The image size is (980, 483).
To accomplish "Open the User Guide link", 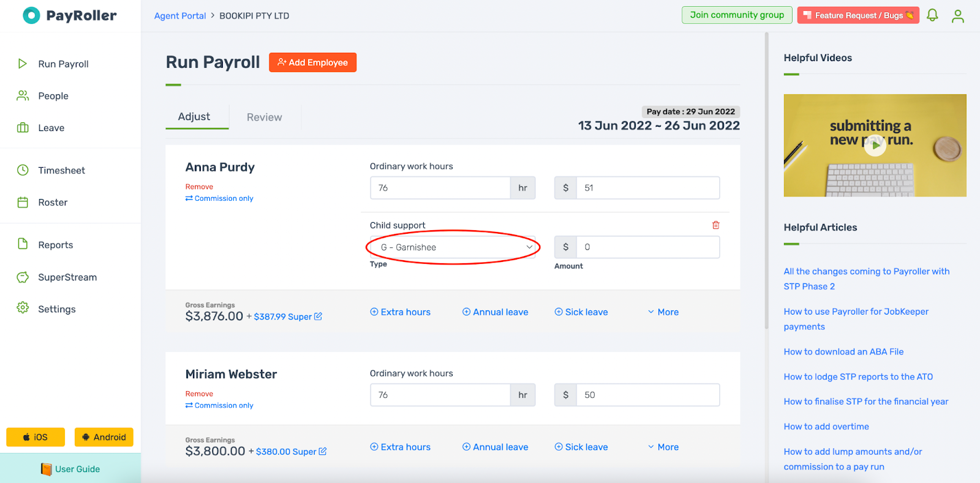I will [77, 469].
